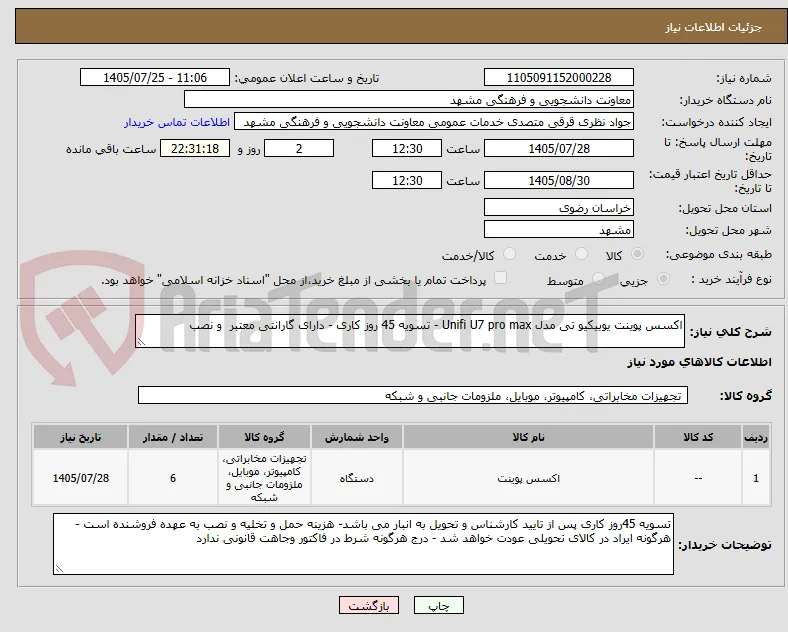Image resolution: width=788 pixels, height=632 pixels.
Task: Click the buyer notes resize handle
Action: [59, 569]
